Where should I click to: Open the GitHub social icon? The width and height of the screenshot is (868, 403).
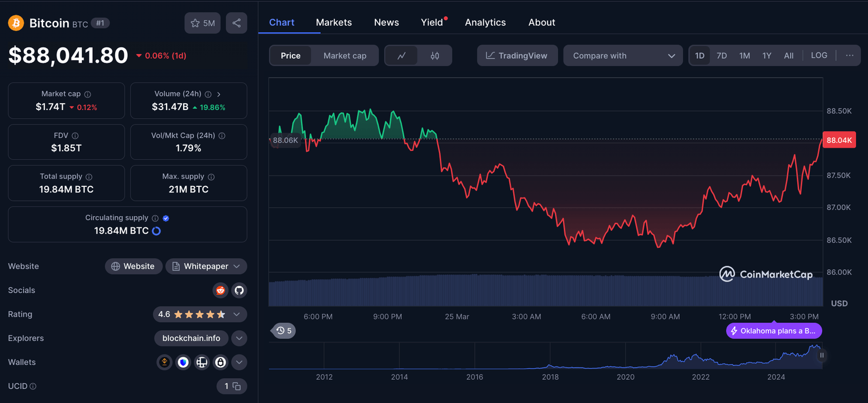click(239, 290)
